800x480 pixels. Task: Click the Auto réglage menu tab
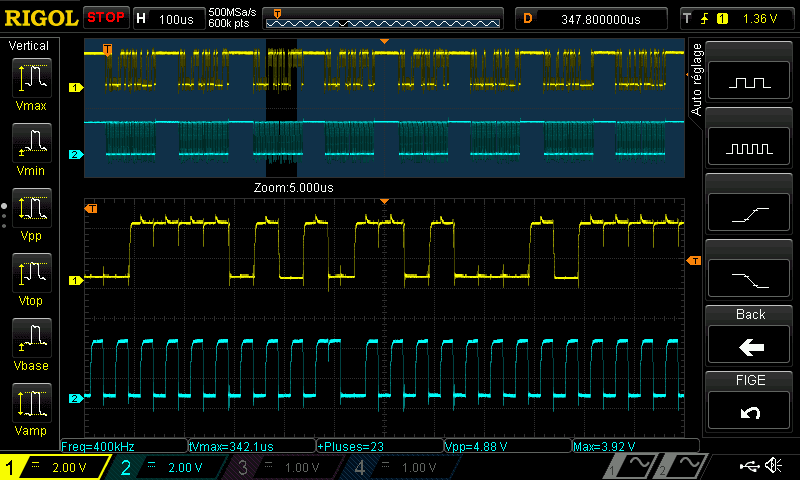click(696, 79)
